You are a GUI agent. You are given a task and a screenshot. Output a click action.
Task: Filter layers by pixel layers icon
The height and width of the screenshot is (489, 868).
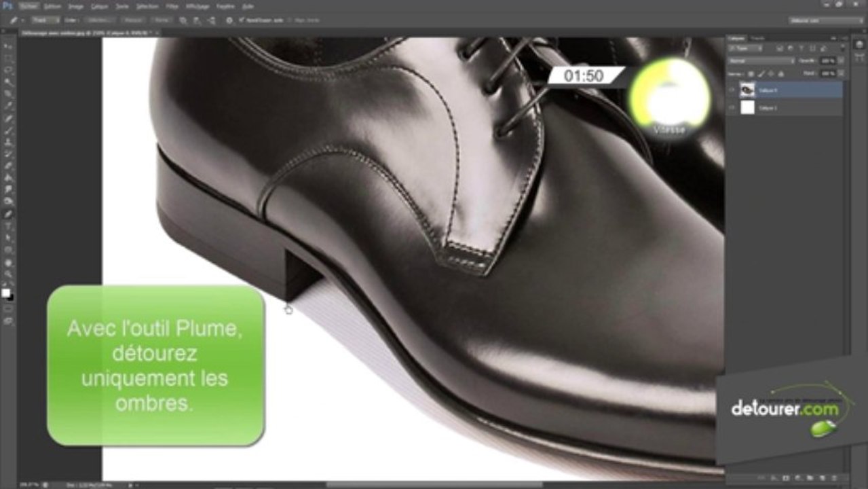coord(780,48)
